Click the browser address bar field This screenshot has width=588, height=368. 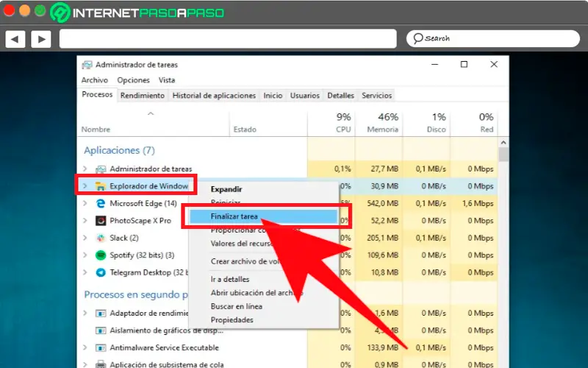(x=228, y=39)
